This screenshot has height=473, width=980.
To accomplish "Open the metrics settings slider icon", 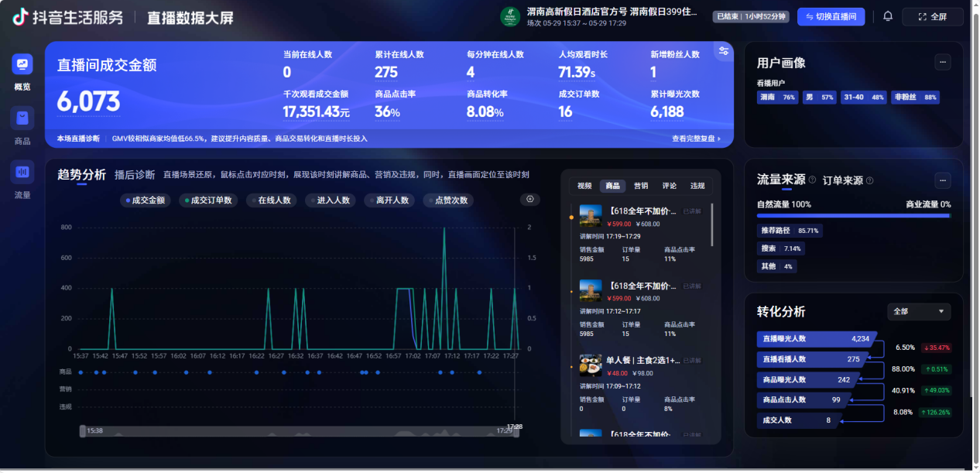I will [724, 51].
